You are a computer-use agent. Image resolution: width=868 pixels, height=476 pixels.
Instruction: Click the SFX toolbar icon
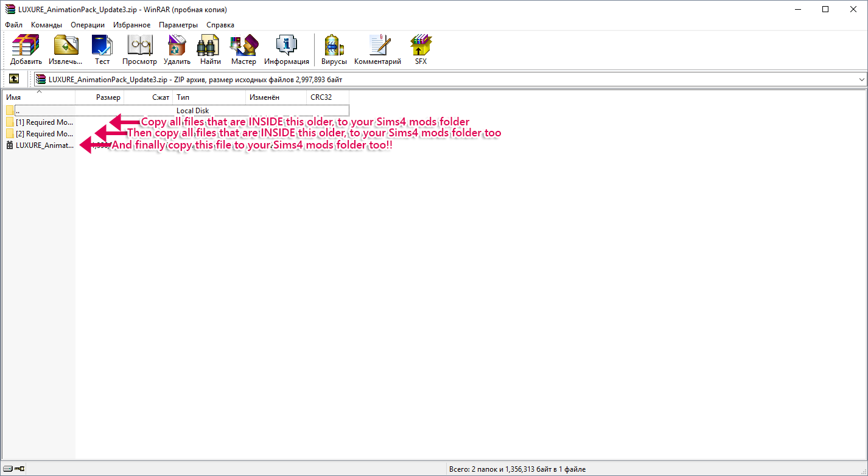pos(421,50)
